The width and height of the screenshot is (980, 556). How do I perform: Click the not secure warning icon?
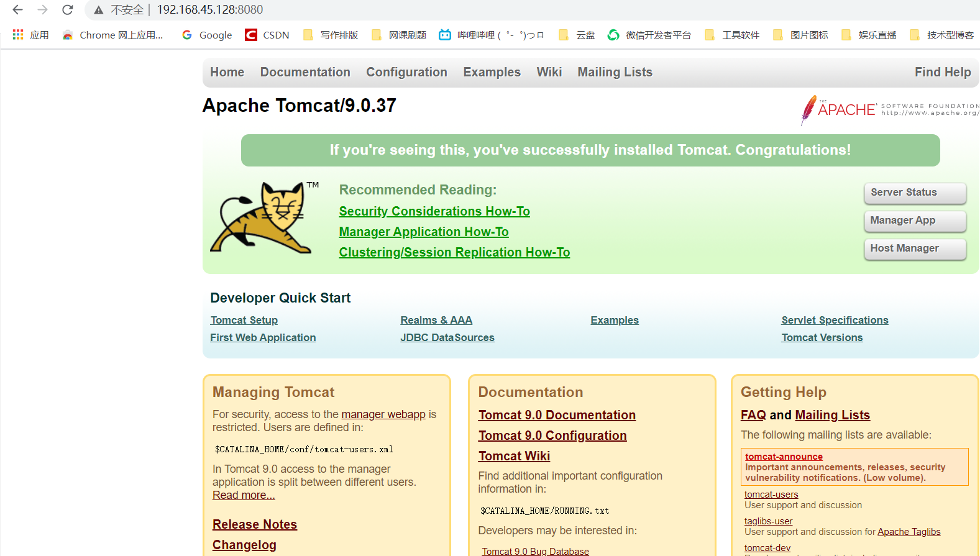98,10
